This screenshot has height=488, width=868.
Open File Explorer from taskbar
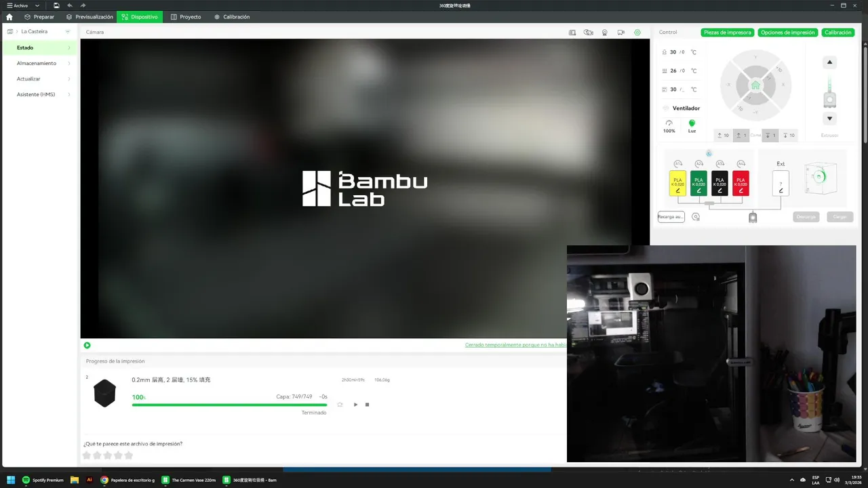click(x=75, y=480)
